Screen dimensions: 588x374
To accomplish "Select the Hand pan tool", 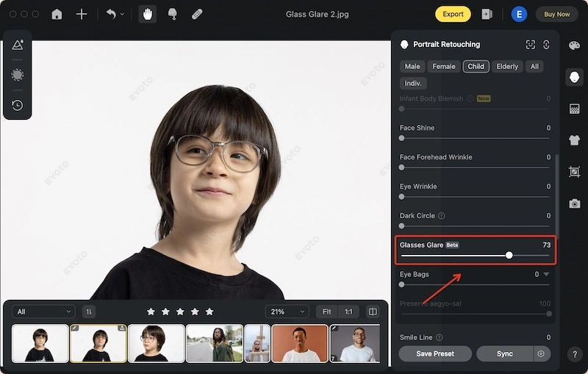I will (147, 14).
